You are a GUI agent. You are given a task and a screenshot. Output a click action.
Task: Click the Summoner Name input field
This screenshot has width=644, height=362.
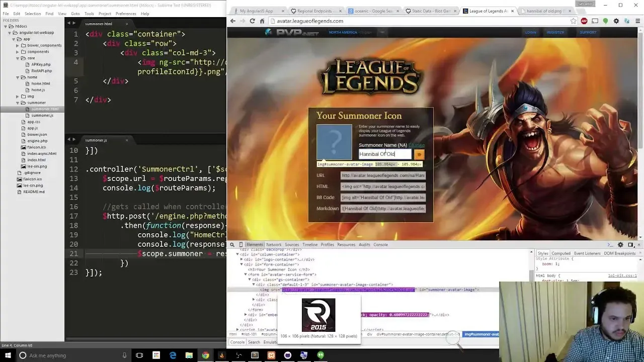click(385, 154)
